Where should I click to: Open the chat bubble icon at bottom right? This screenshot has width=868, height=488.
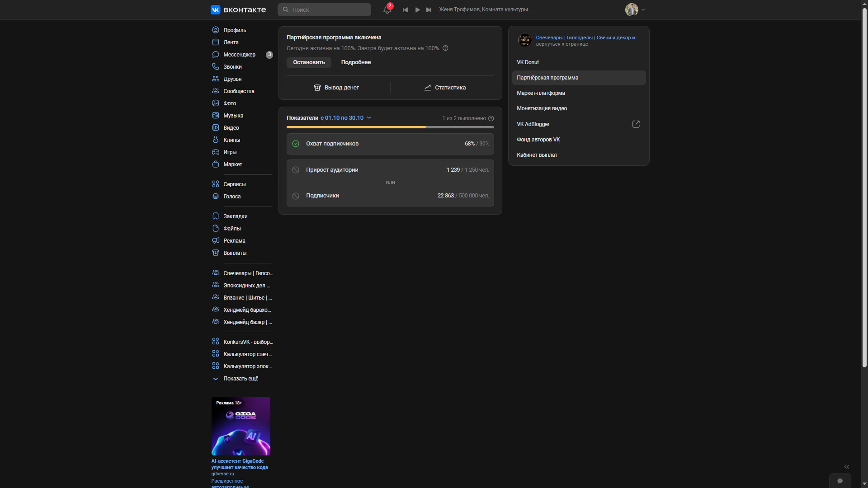point(840,481)
